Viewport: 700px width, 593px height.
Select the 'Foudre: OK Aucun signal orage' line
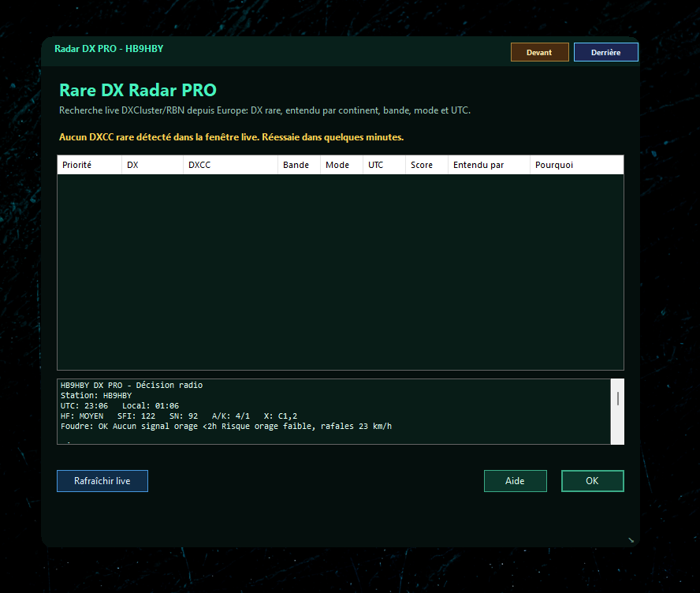click(226, 426)
